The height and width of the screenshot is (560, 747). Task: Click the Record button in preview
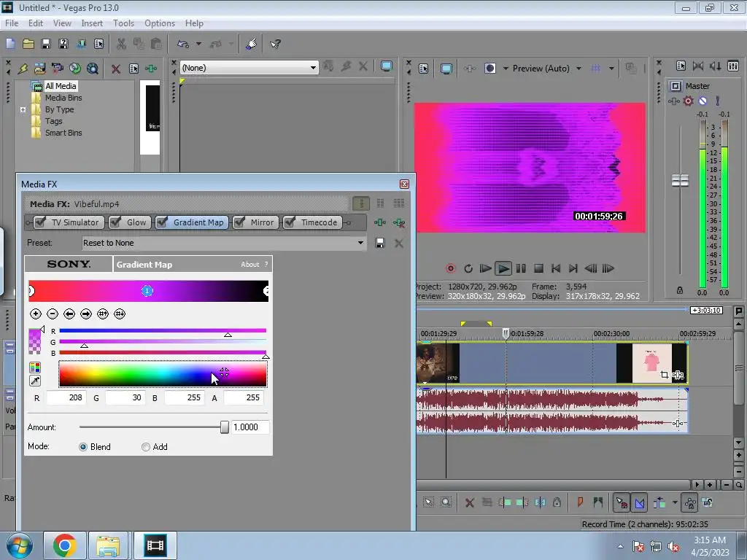click(x=450, y=268)
